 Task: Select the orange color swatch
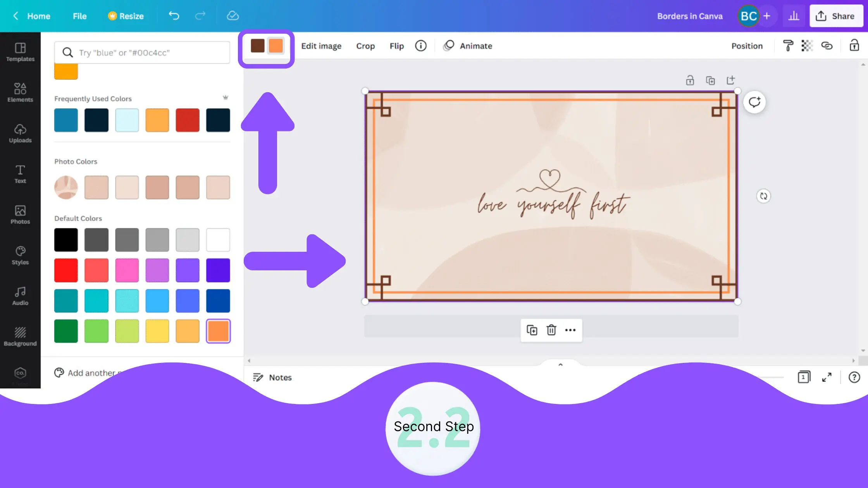coord(218,331)
